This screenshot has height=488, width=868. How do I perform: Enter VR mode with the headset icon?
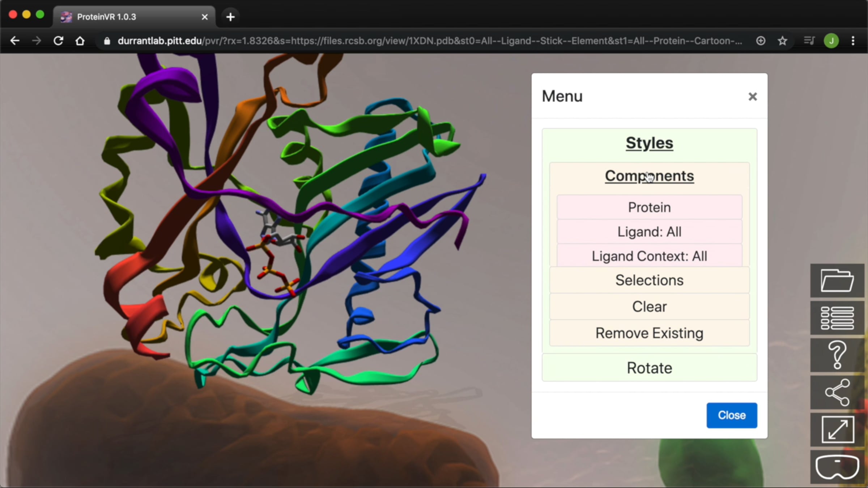coord(837,467)
